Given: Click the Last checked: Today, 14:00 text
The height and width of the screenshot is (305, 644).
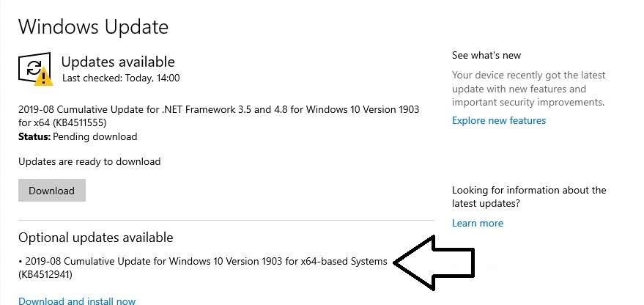Looking at the screenshot, I should pos(121,78).
